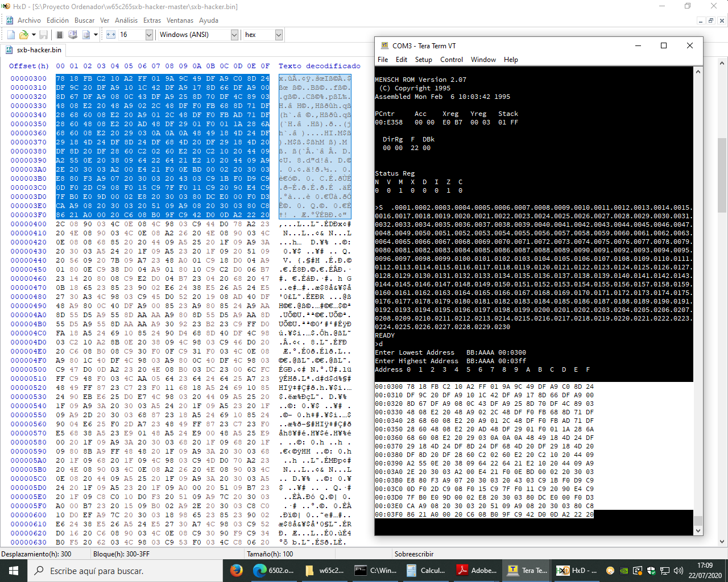Open Firefox from the taskbar
The width and height of the screenshot is (728, 582).
(237, 570)
